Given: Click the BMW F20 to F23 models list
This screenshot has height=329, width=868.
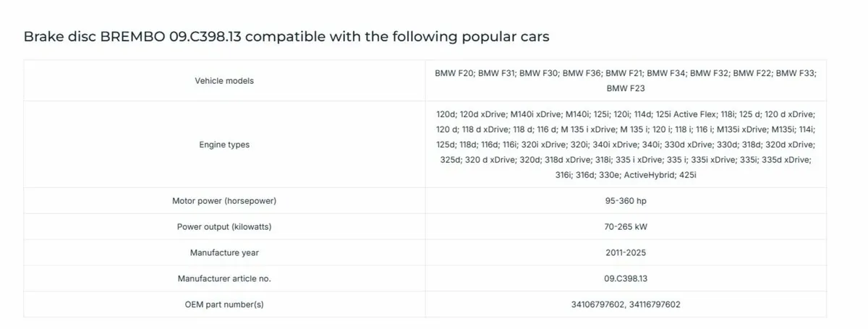Looking at the screenshot, I should point(626,81).
